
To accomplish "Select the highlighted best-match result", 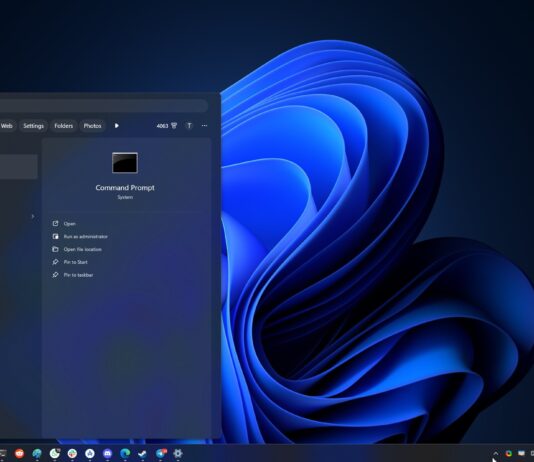I will [x=18, y=166].
